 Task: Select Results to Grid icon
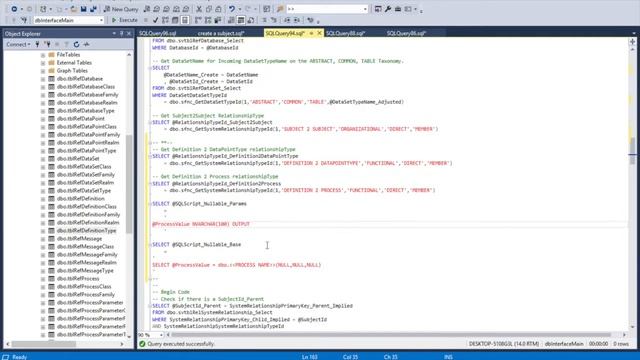tap(241, 20)
